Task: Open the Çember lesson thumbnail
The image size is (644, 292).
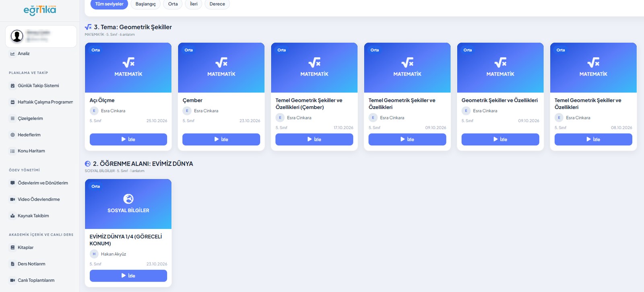Action: point(221,68)
